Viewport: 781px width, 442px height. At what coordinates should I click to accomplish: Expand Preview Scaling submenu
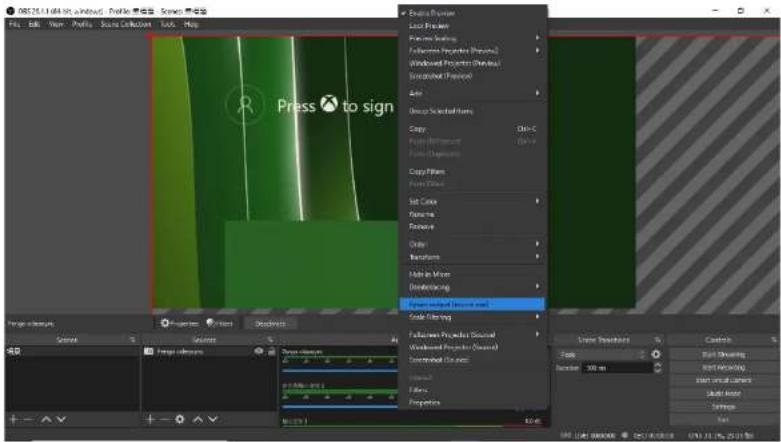click(x=472, y=38)
